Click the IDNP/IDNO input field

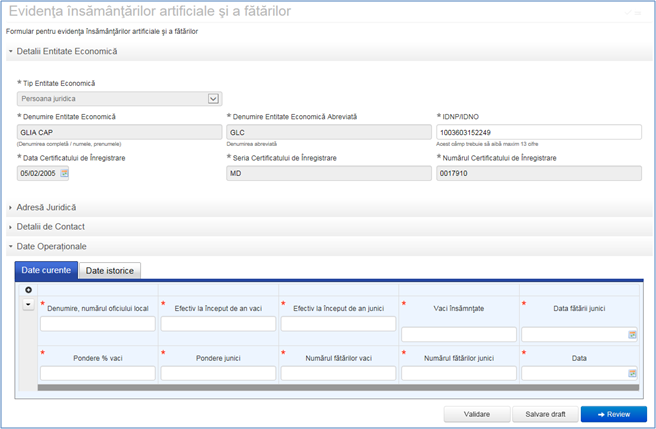538,132
